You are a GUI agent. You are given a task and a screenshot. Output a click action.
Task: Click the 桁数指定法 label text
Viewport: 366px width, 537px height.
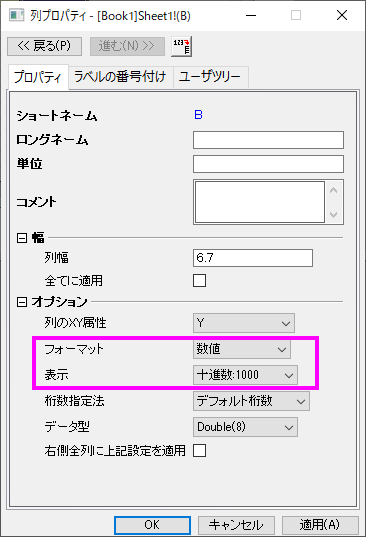[x=74, y=401]
